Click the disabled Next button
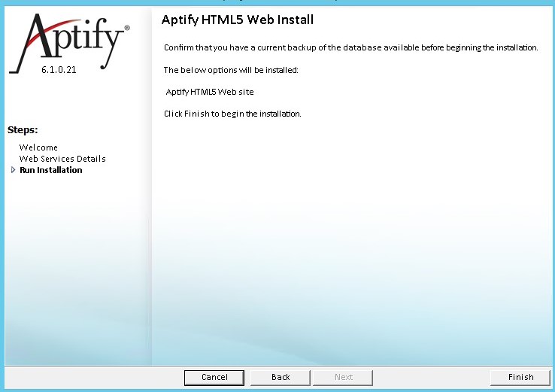This screenshot has width=555, height=392. pos(343,378)
